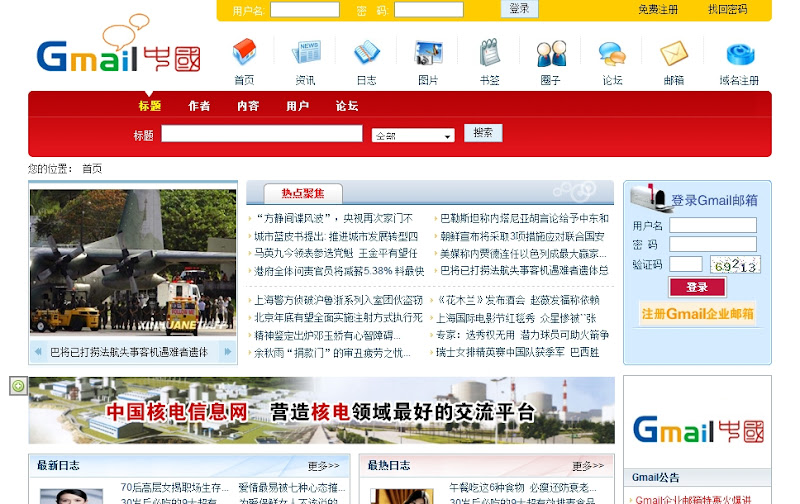Focus the mailbox panel 用户名 field
The height and width of the screenshot is (504, 800).
pos(713,225)
